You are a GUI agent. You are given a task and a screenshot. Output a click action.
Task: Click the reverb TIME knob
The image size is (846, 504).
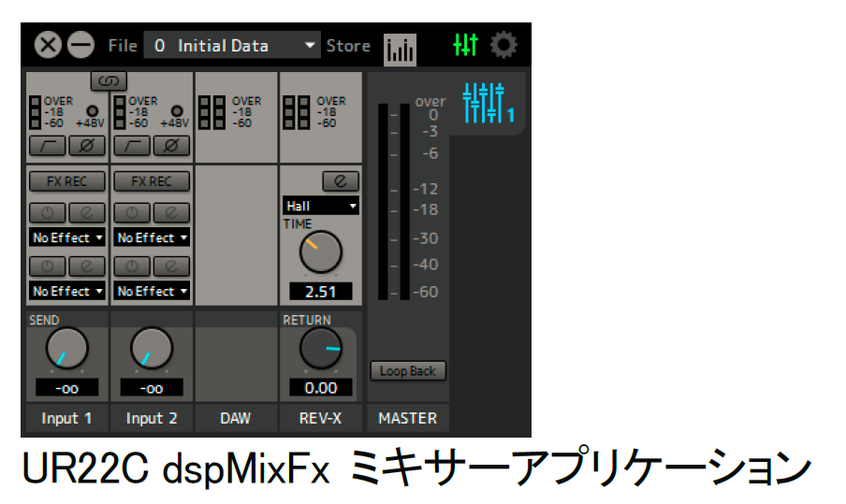(320, 252)
